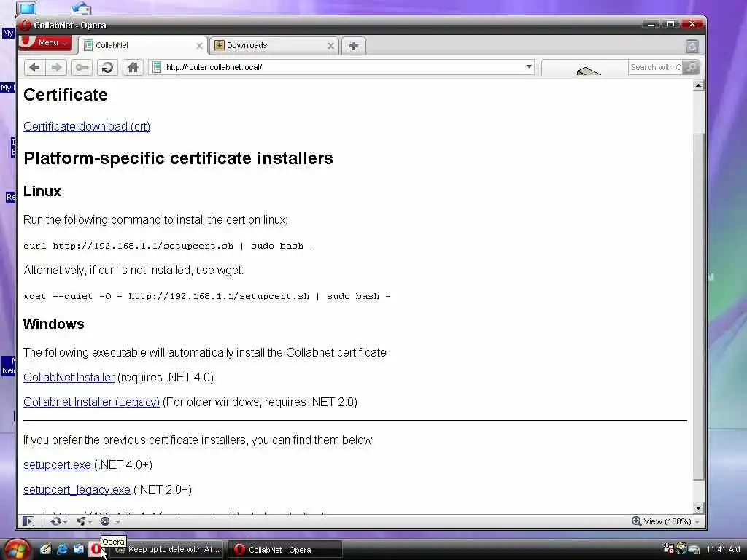
Task: Click the search magnifier button
Action: (691, 67)
